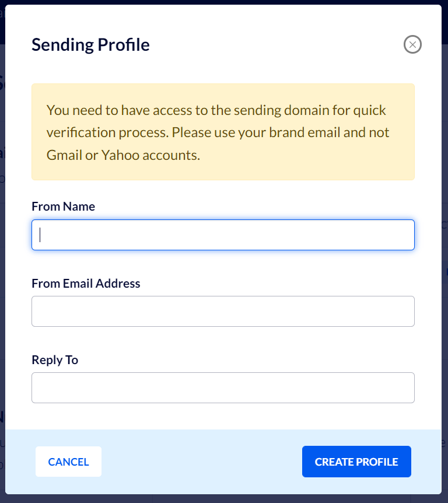The width and height of the screenshot is (448, 503).
Task: Close the Sending Profile dialog with X icon
Action: tap(412, 44)
